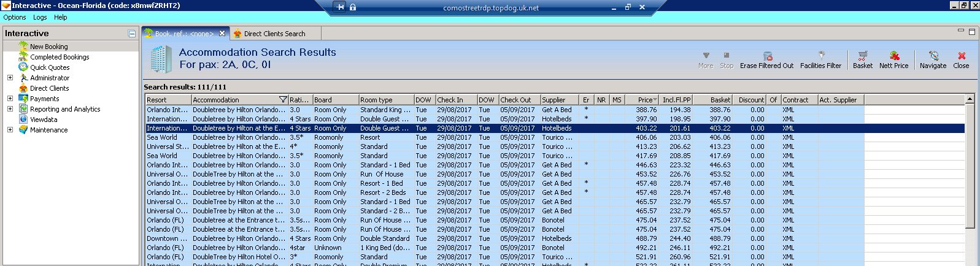Click the 'Search results: 111/111' label
980x266 pixels.
tap(185, 87)
